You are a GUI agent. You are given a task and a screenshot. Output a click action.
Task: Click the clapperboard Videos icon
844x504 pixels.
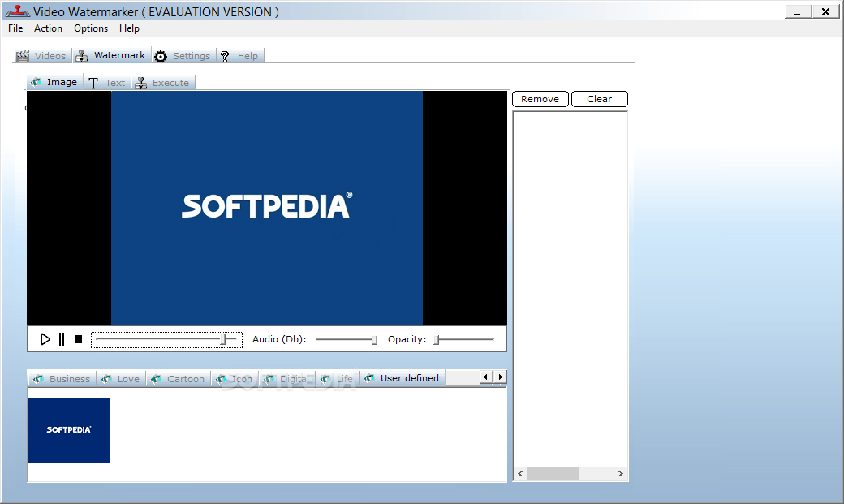point(23,56)
